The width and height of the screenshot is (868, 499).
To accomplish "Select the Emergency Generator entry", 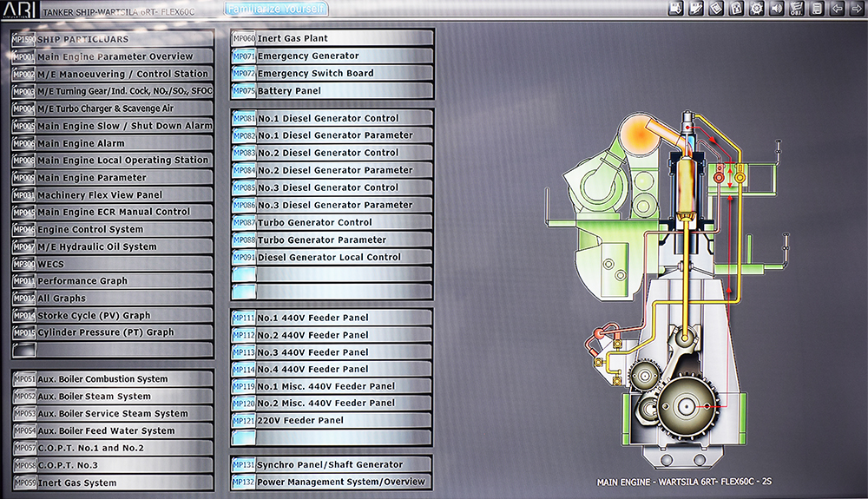I will point(332,56).
